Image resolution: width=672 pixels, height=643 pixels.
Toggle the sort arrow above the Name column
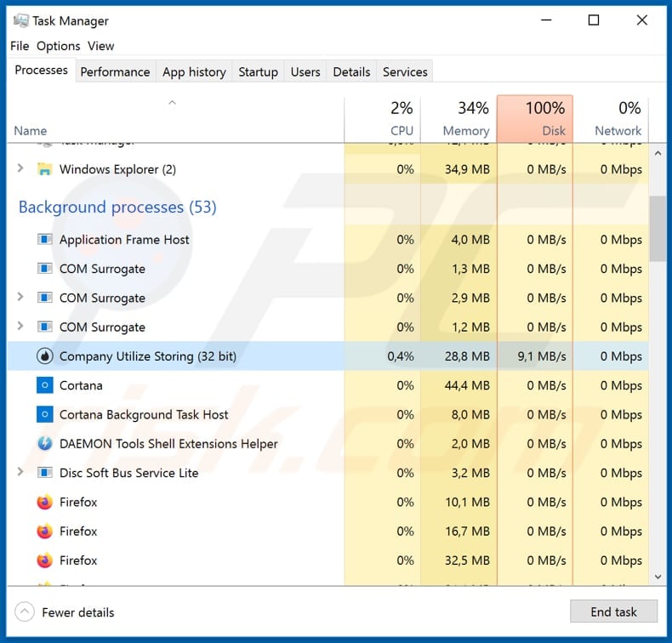point(173,102)
